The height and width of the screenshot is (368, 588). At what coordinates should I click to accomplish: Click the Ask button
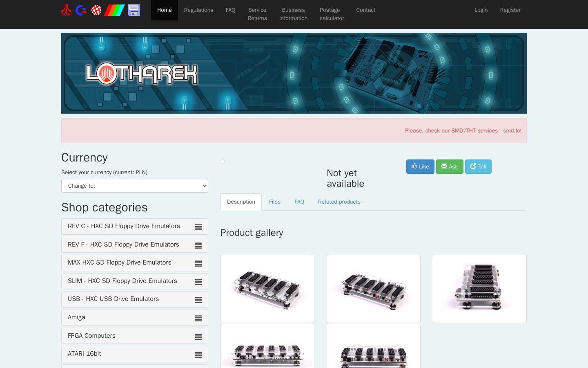450,166
